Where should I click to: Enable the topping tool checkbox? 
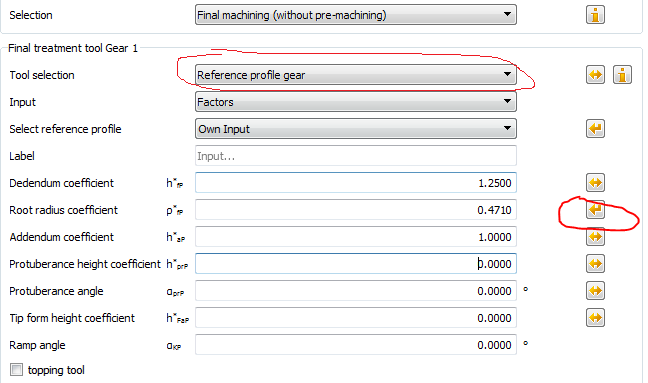click(x=17, y=369)
